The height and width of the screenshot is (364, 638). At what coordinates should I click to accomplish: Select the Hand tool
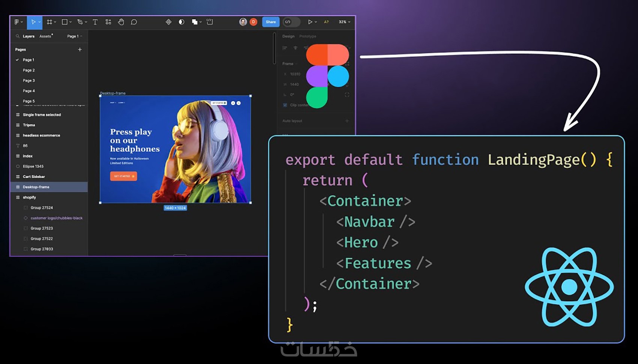click(x=121, y=22)
